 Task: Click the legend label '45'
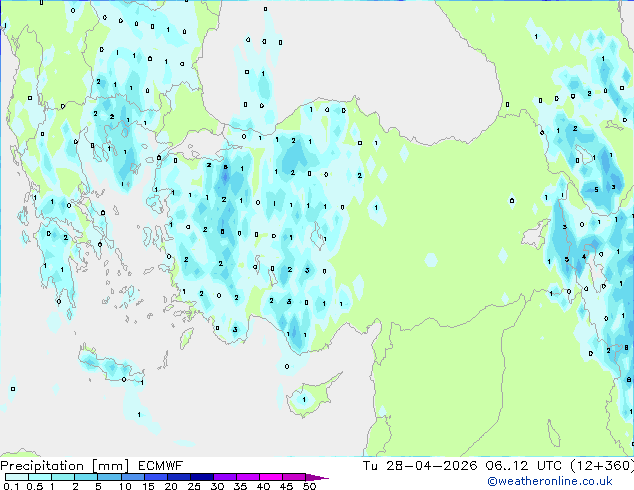286,486
